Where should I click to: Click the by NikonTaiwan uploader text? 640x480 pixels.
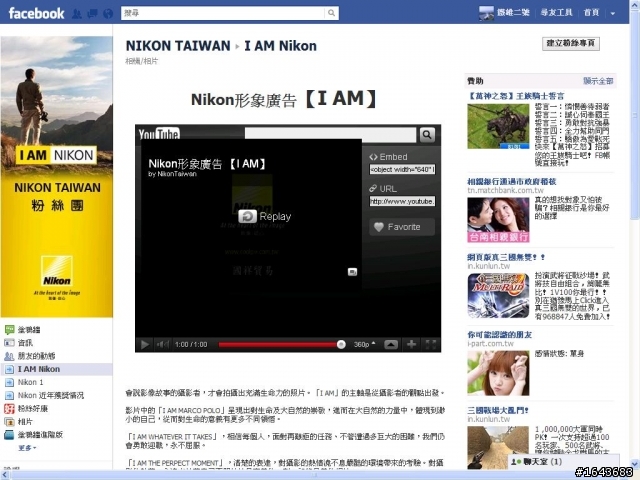tap(172, 174)
